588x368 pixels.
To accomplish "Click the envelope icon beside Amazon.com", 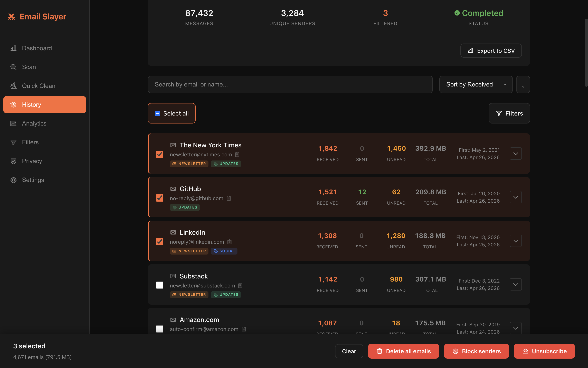I will (173, 320).
